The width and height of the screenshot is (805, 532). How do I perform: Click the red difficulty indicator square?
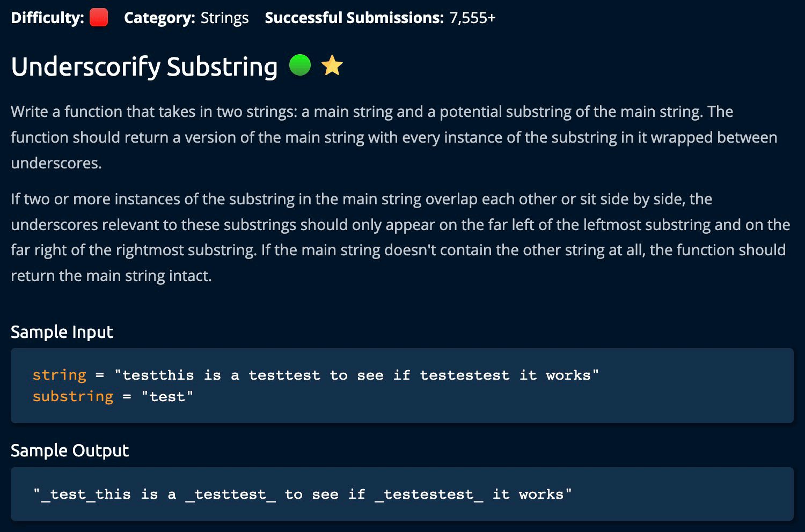click(99, 18)
